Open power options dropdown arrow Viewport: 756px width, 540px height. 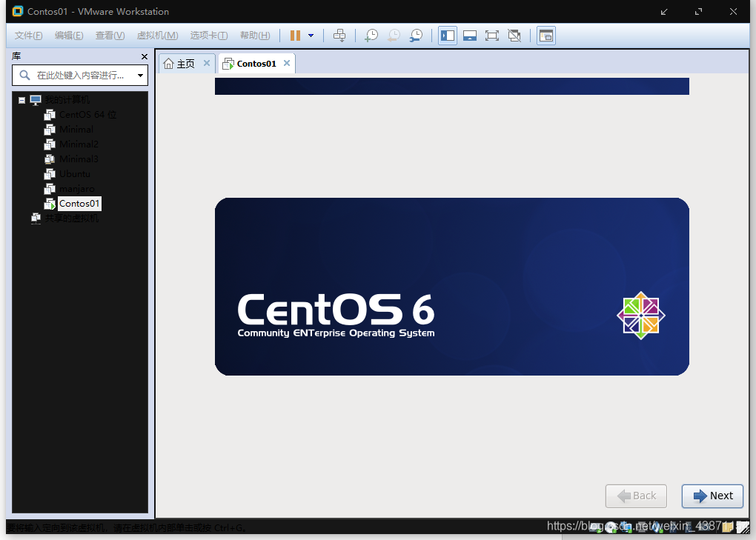311,35
